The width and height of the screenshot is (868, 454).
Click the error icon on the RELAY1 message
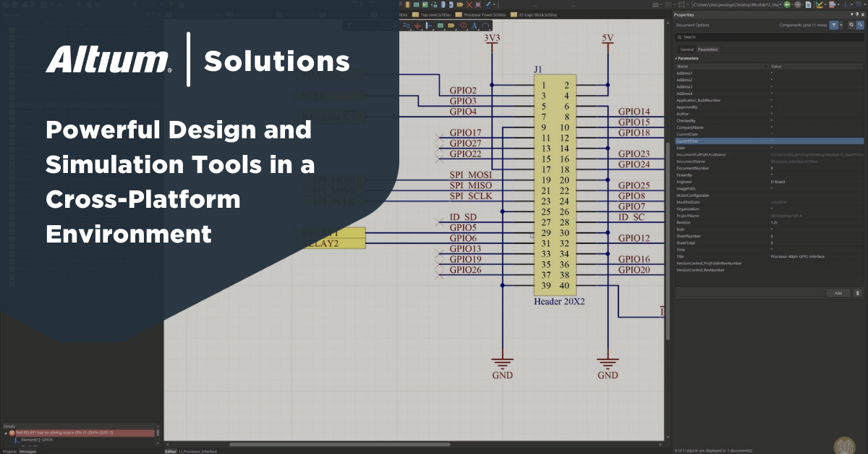(x=11, y=433)
